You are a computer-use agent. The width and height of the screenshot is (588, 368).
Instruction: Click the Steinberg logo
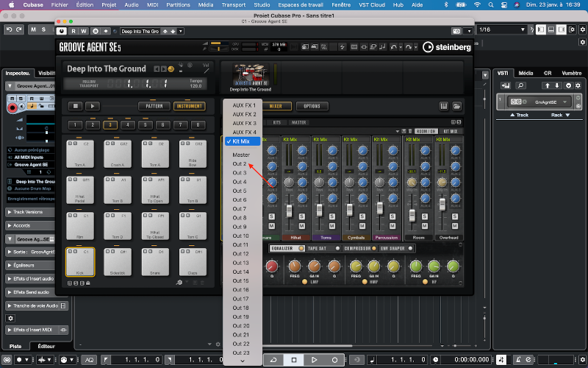tap(447, 47)
